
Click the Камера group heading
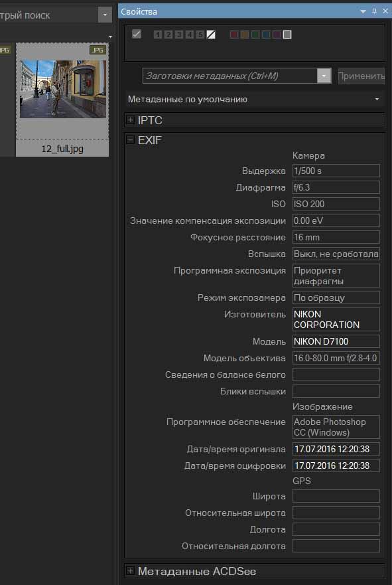pyautogui.click(x=308, y=155)
